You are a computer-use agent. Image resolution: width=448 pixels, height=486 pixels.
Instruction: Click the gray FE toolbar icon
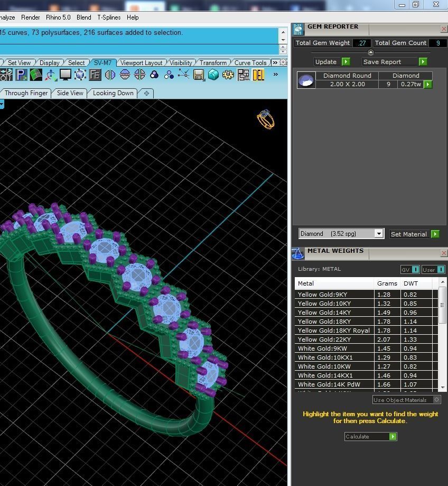point(95,75)
